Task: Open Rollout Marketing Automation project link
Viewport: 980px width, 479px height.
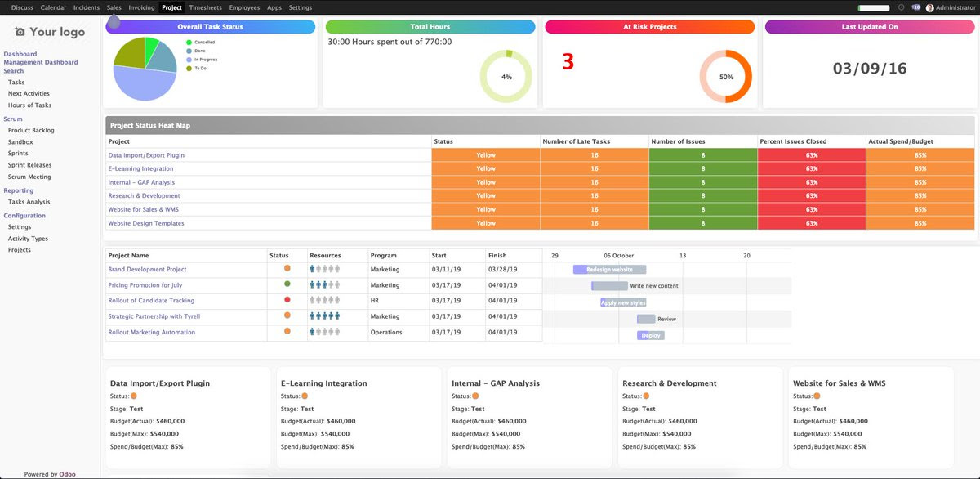Action: coord(152,332)
